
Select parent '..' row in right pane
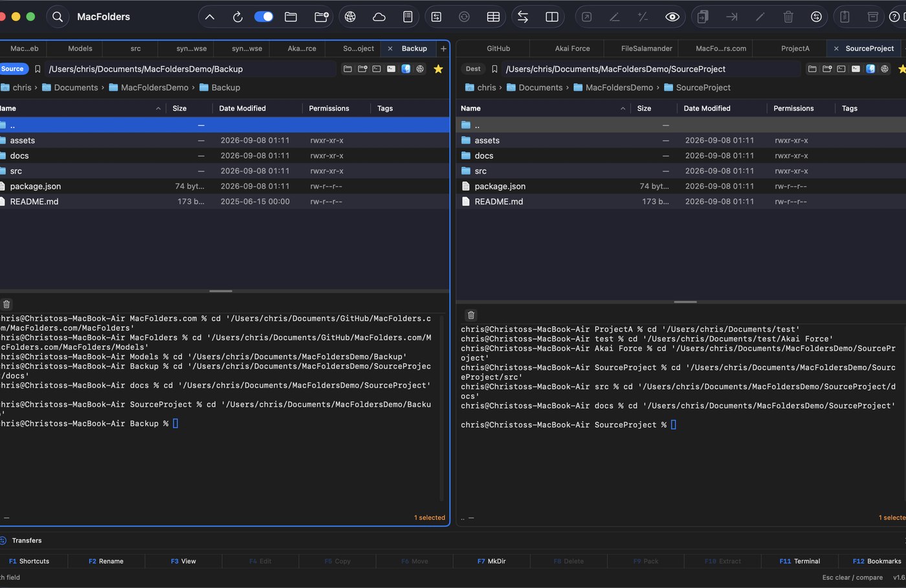[x=681, y=125]
